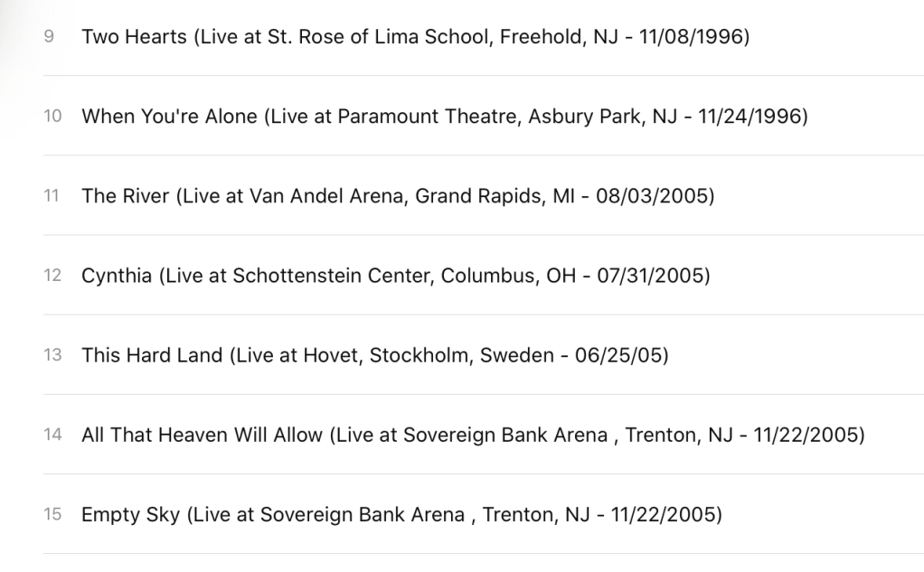Click track number 14
The height and width of the screenshot is (572, 924).
click(52, 435)
